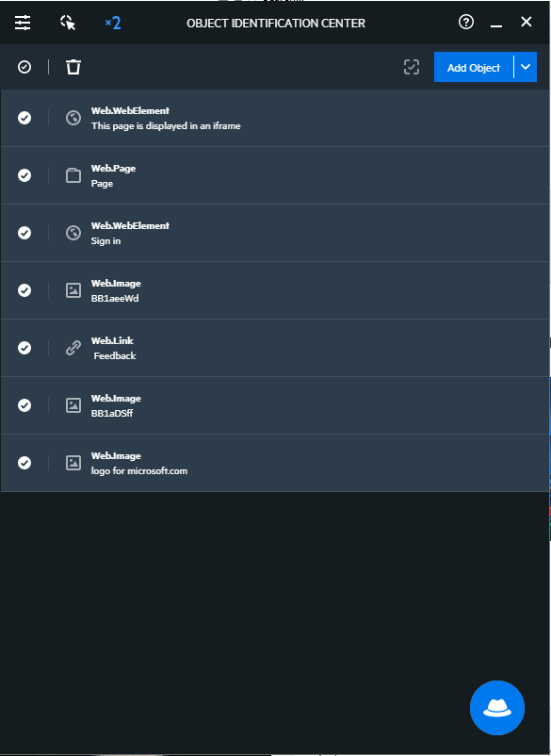551x756 pixels.
Task: Delete selected objects with trash icon
Action: click(73, 67)
